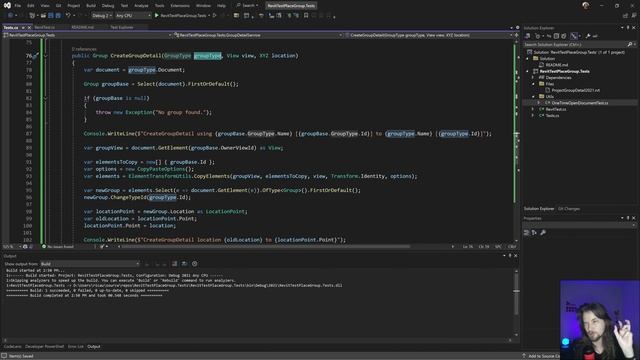Viewport: 640px width, 360px height.
Task: Close the Tests.cs tab
Action: point(29,27)
